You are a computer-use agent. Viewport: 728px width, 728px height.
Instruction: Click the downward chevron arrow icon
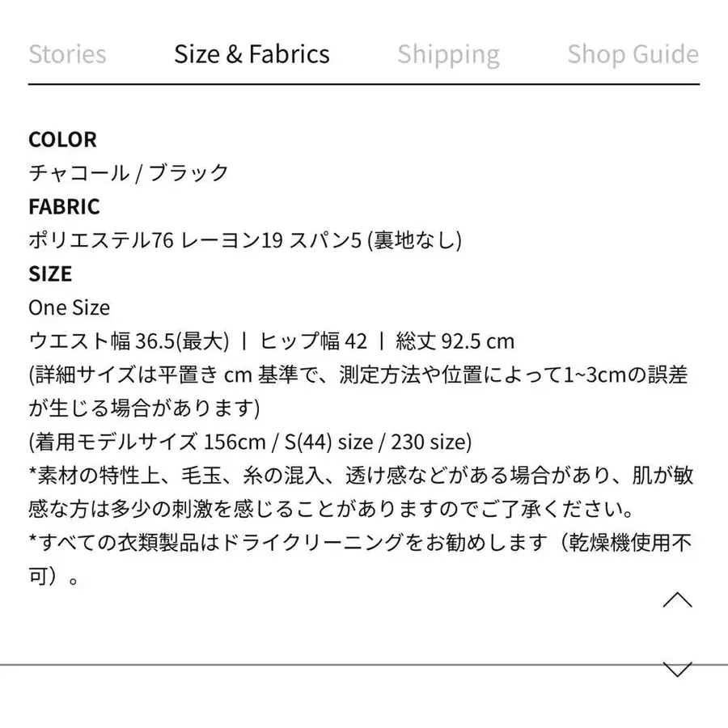(677, 669)
